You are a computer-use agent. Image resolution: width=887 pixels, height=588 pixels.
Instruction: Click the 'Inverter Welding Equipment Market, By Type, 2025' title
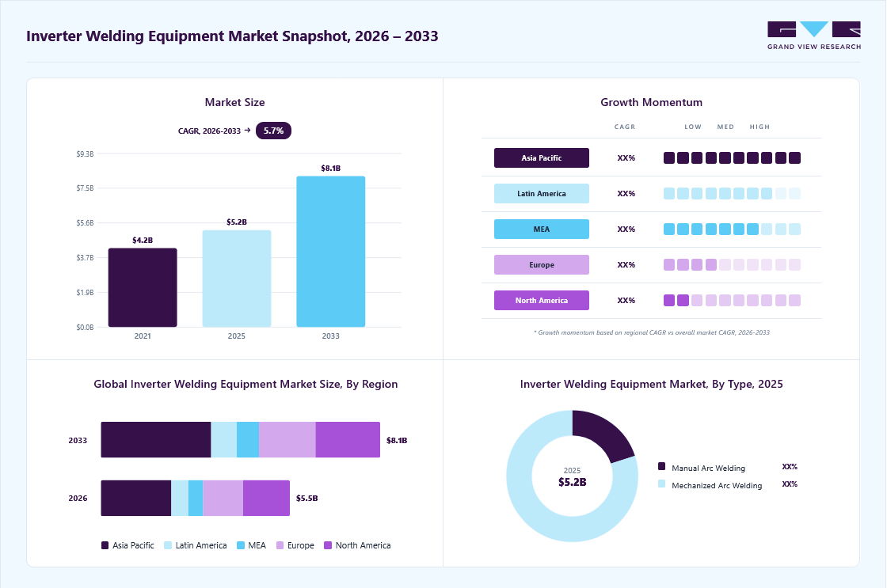pyautogui.click(x=652, y=384)
